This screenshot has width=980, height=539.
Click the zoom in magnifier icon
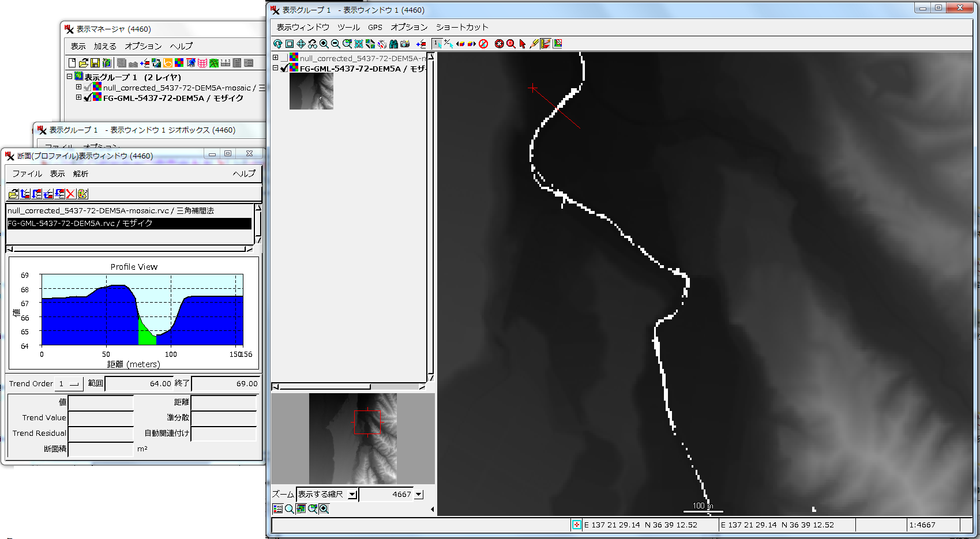coord(324,44)
